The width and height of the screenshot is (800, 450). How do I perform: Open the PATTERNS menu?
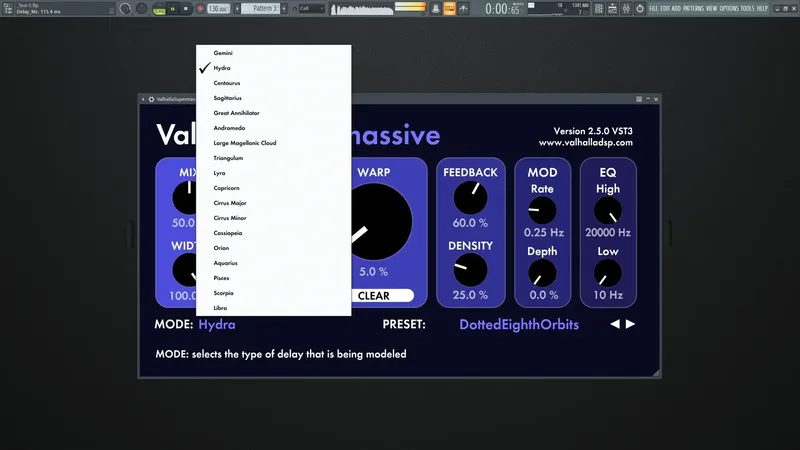click(693, 9)
